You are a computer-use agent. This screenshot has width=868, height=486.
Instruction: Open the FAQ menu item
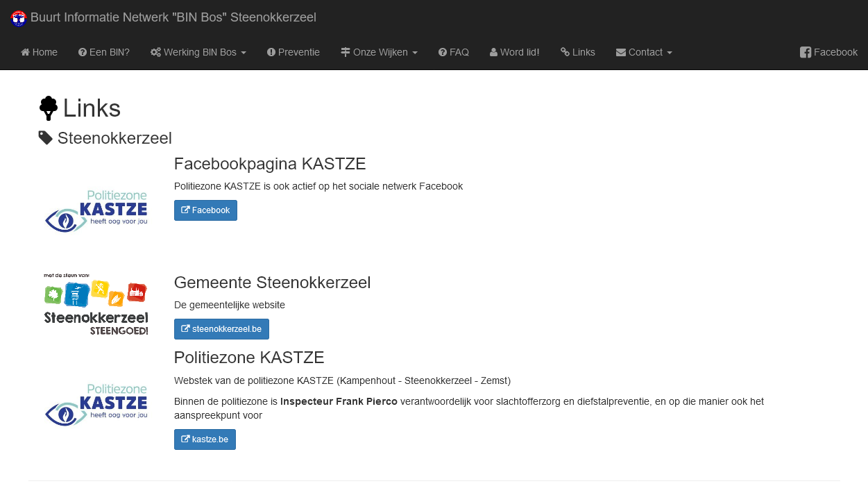point(454,52)
